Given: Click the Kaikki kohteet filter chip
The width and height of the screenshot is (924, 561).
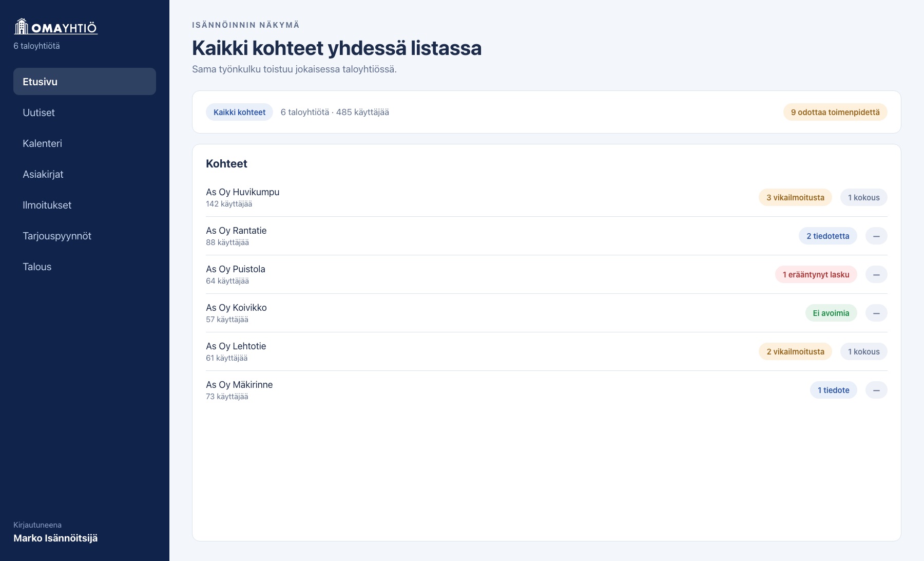Looking at the screenshot, I should (239, 112).
